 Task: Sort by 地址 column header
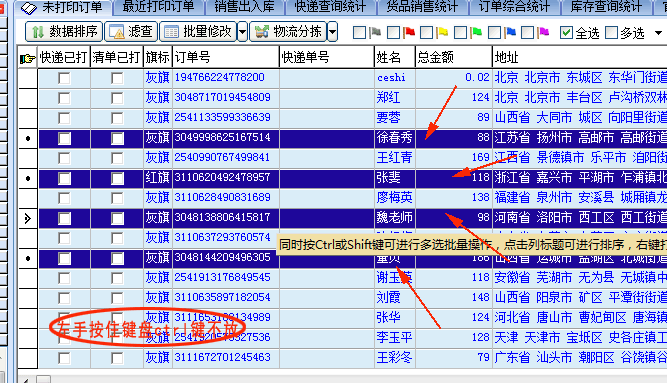579,57
